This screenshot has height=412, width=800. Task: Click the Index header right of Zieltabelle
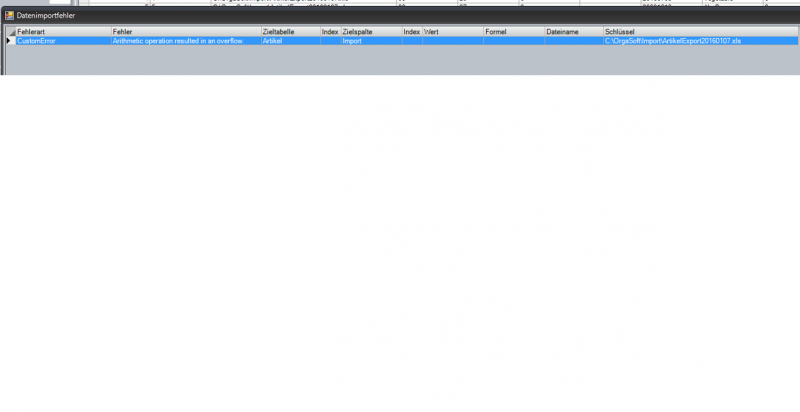[330, 32]
